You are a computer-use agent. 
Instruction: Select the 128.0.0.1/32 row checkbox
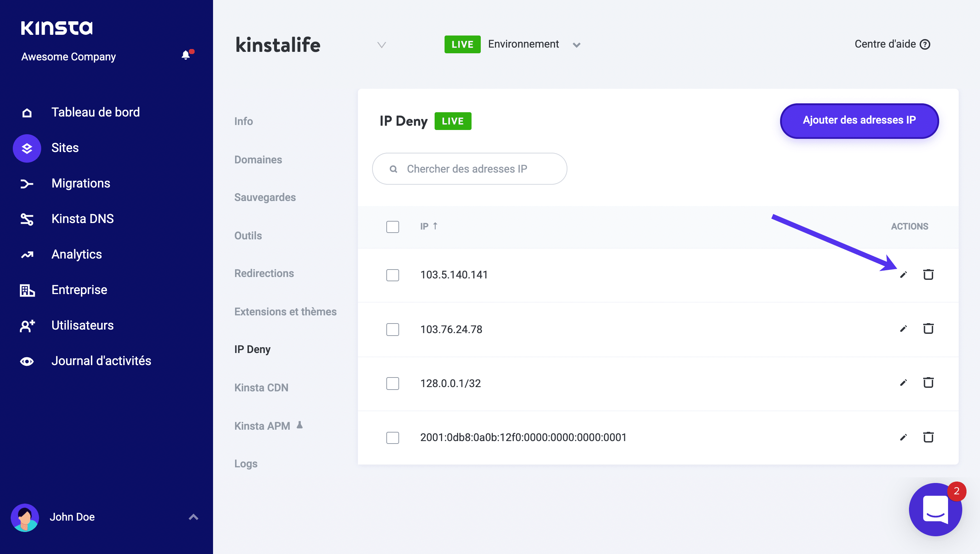[x=392, y=384]
